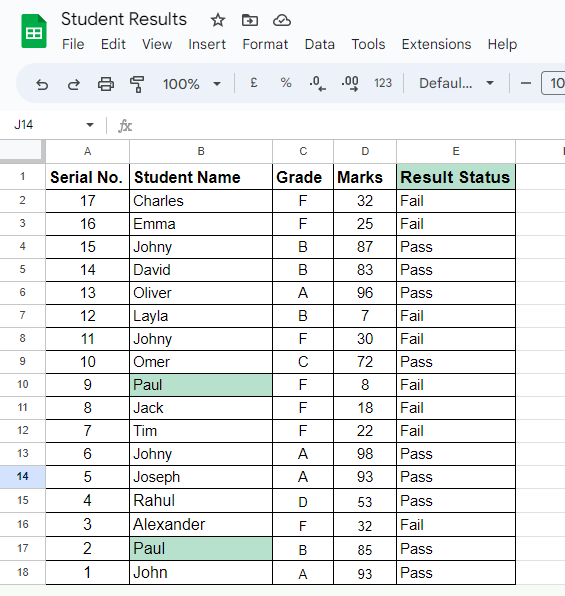The width and height of the screenshot is (565, 596).
Task: Format as currency with pound icon
Action: point(254,82)
